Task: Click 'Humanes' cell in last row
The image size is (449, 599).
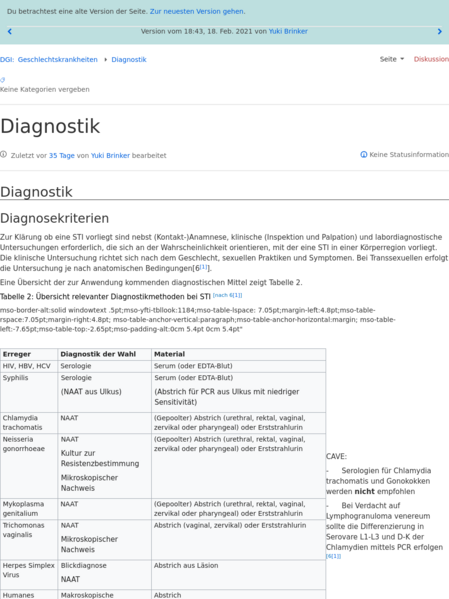Action: tap(18, 595)
